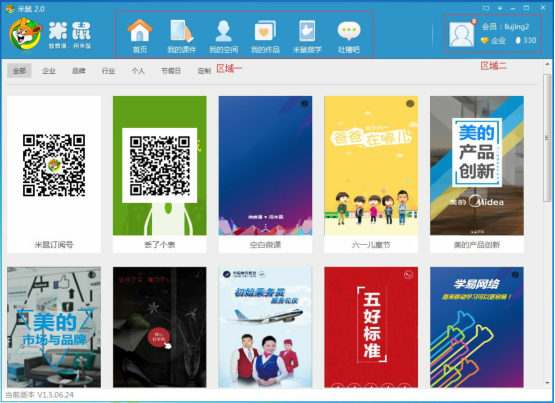The height and width of the screenshot is (403, 555).
Task: Open the red 五好标准 template thumbnail
Action: [371, 327]
